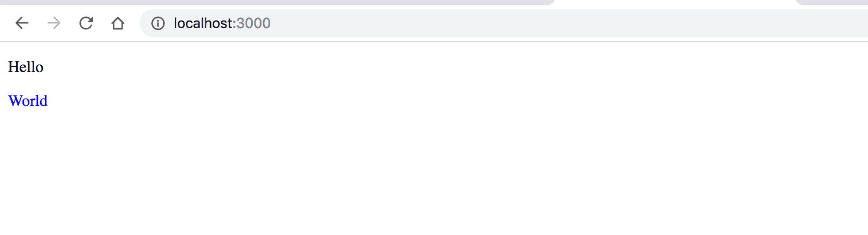Focus the address bar showing localhost:3000
The width and height of the screenshot is (868, 235).
pos(504,23)
